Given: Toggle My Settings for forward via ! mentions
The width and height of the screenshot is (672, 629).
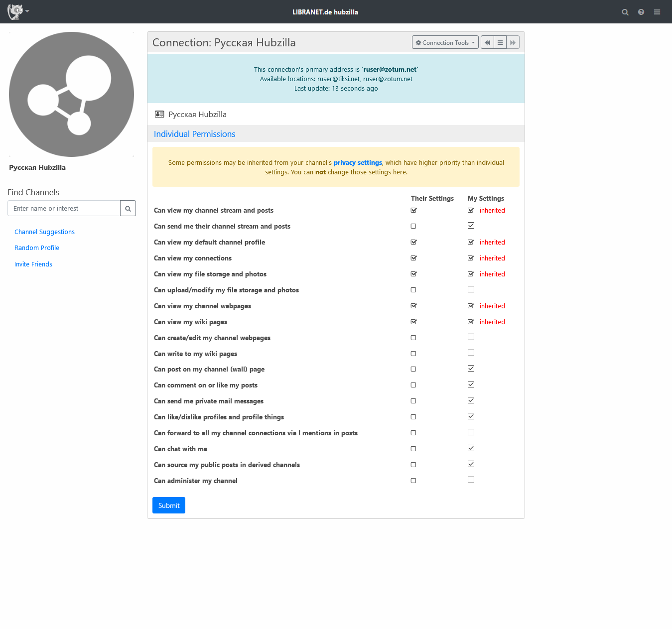Looking at the screenshot, I should pyautogui.click(x=471, y=432).
